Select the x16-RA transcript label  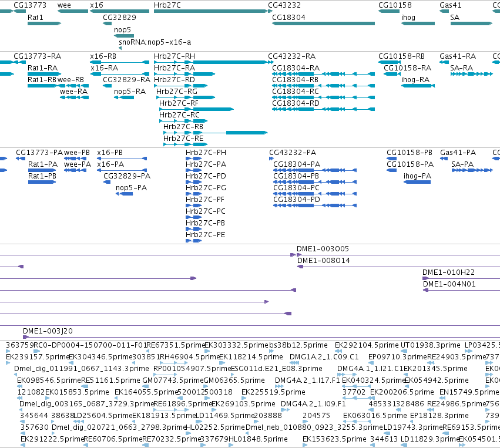pos(104,68)
